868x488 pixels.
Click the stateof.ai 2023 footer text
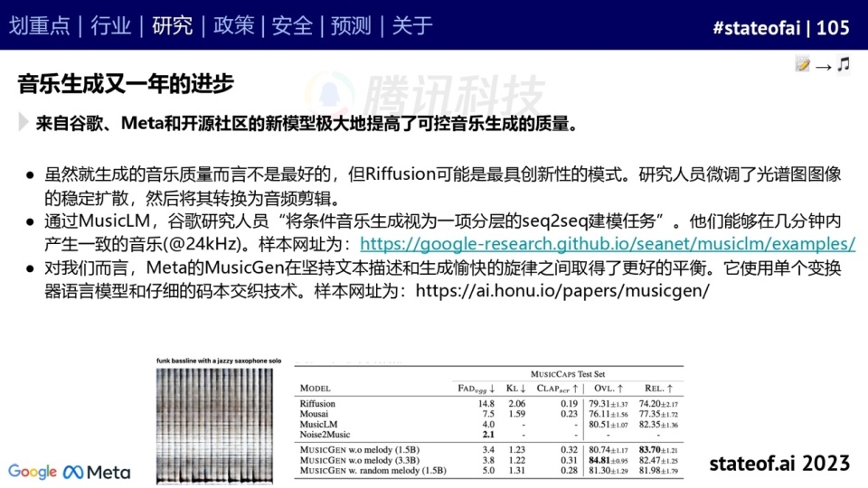779,463
